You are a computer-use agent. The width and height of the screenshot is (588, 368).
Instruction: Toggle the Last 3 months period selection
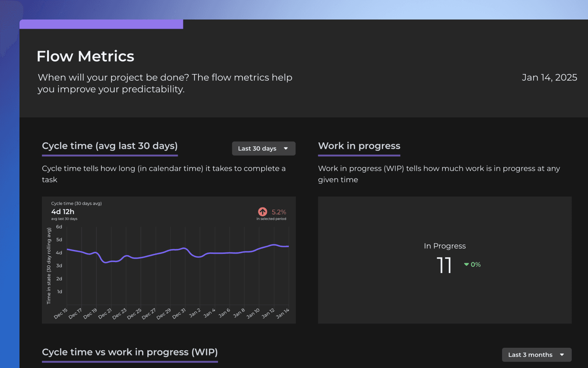click(536, 355)
